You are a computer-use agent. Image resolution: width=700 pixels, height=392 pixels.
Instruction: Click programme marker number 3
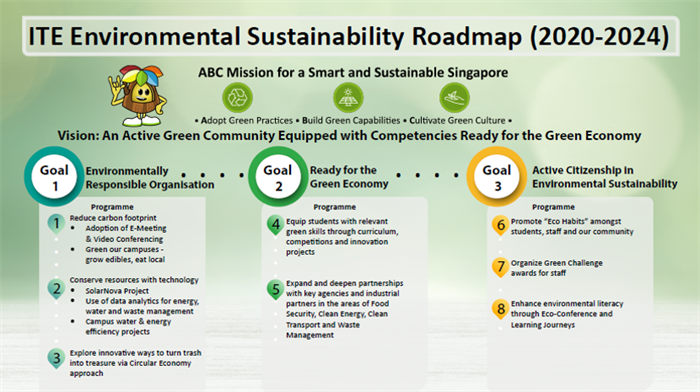(x=56, y=359)
